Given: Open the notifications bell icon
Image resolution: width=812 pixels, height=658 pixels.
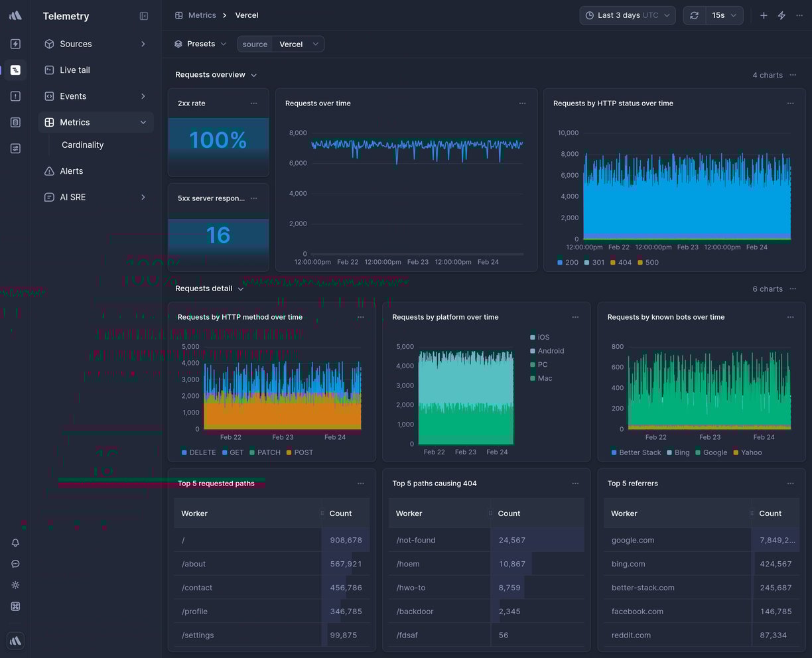Looking at the screenshot, I should tap(15, 543).
